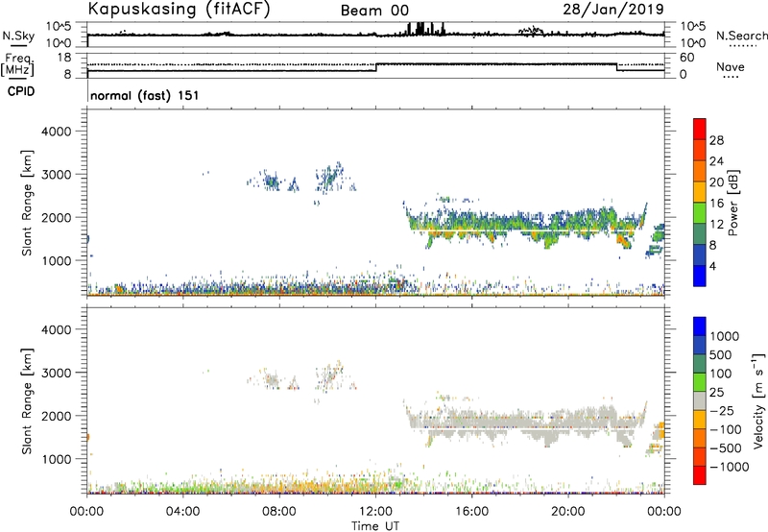Click the 04:00 time tick label
This screenshot has height=532, width=768.
[x=182, y=512]
